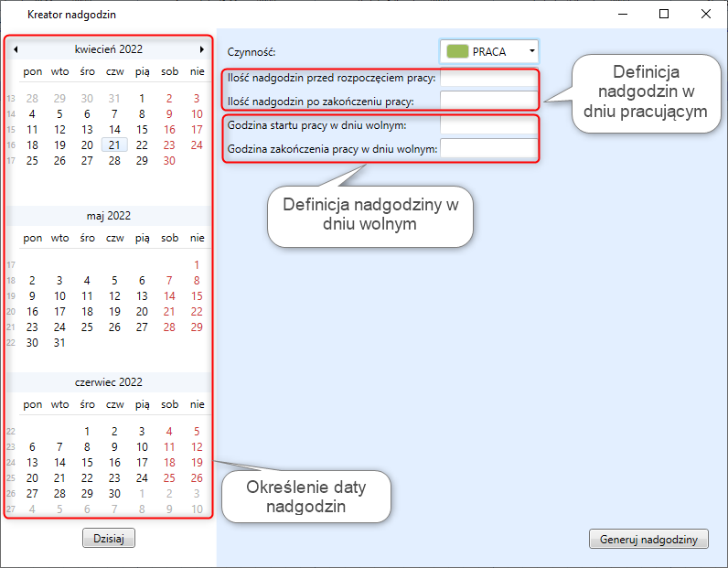Click end time on day off field
Image resolution: width=728 pixels, height=568 pixels.
(x=488, y=148)
